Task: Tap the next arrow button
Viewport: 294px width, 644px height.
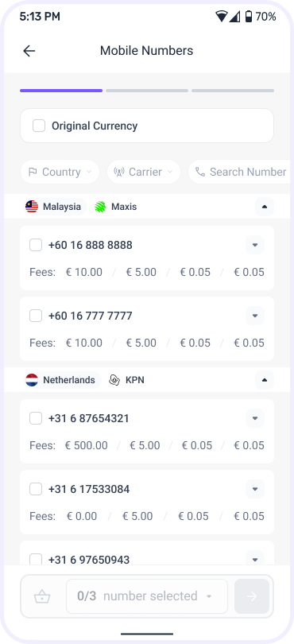Action: [252, 596]
